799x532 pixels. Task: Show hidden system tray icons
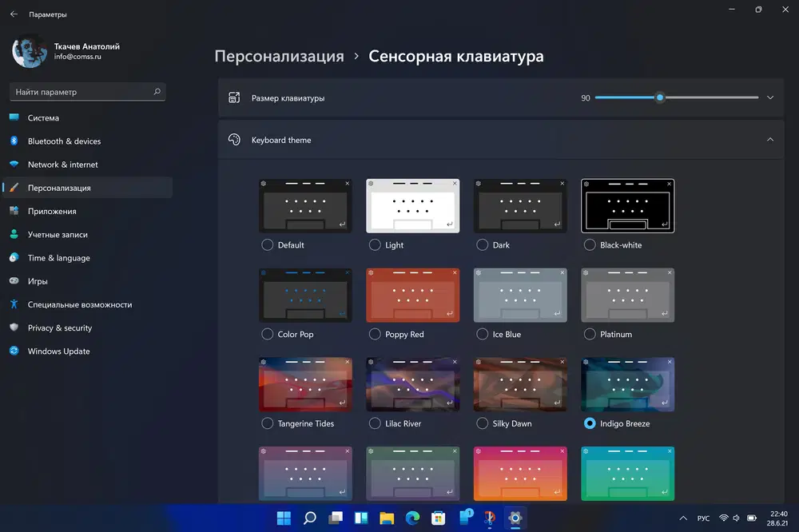click(683, 518)
